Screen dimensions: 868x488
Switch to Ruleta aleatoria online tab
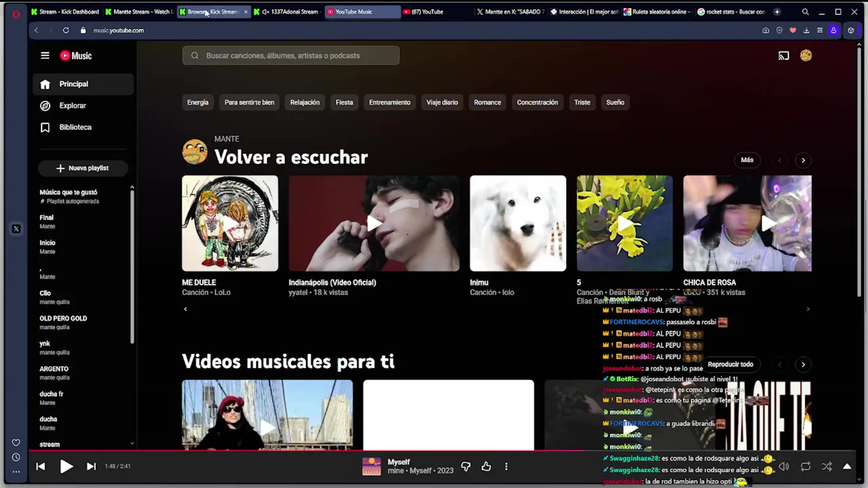(658, 12)
